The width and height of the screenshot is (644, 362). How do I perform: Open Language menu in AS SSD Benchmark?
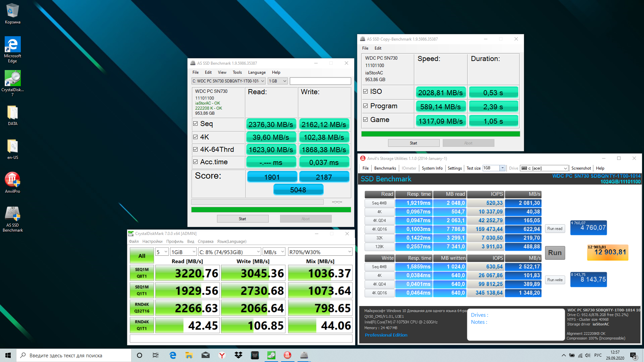point(257,72)
